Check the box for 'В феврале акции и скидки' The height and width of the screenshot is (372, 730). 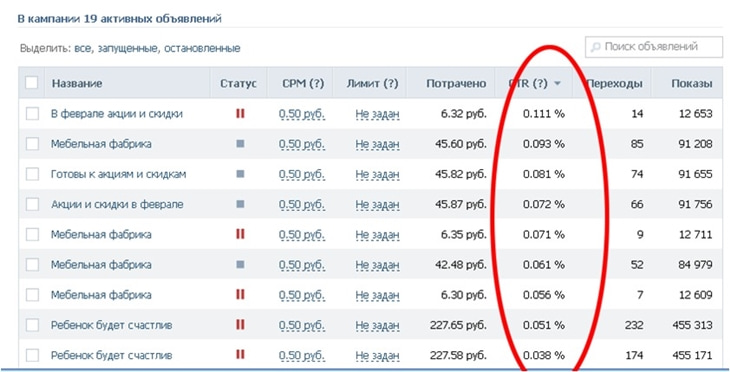(x=32, y=114)
